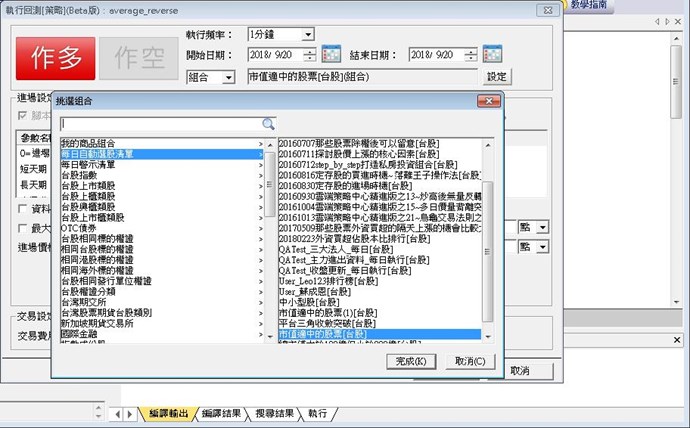
Task: Click the search text field in dialog
Action: [x=160, y=124]
